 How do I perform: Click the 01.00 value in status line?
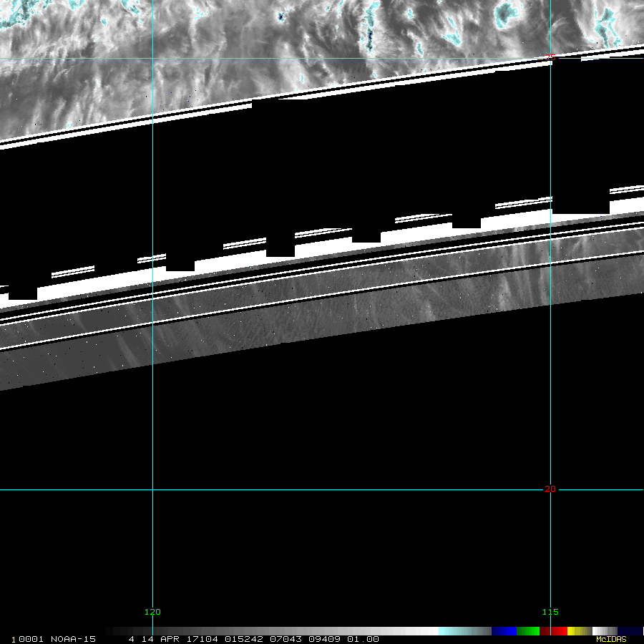(364, 639)
